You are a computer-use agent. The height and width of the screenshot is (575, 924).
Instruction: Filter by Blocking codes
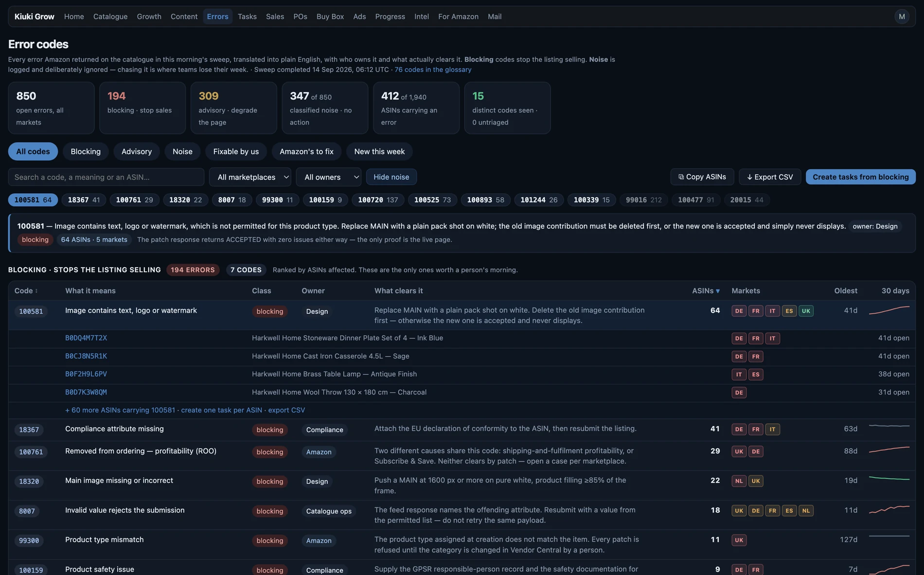click(x=86, y=151)
